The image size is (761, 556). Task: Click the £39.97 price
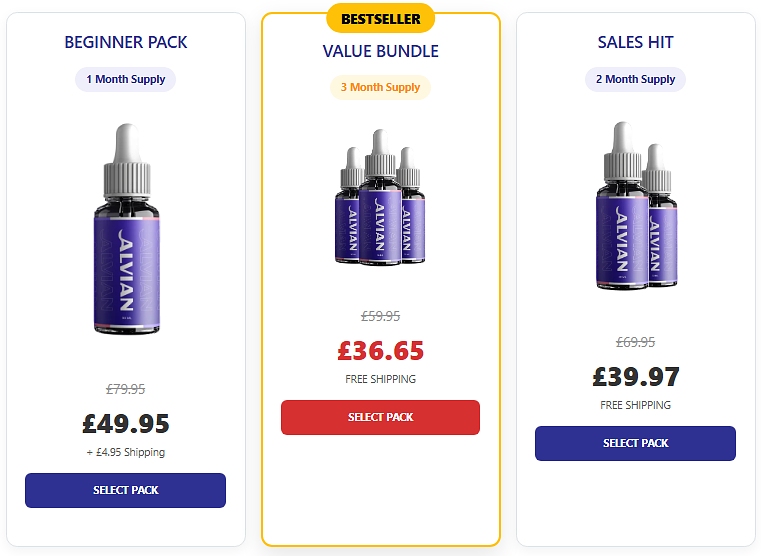[x=636, y=377]
